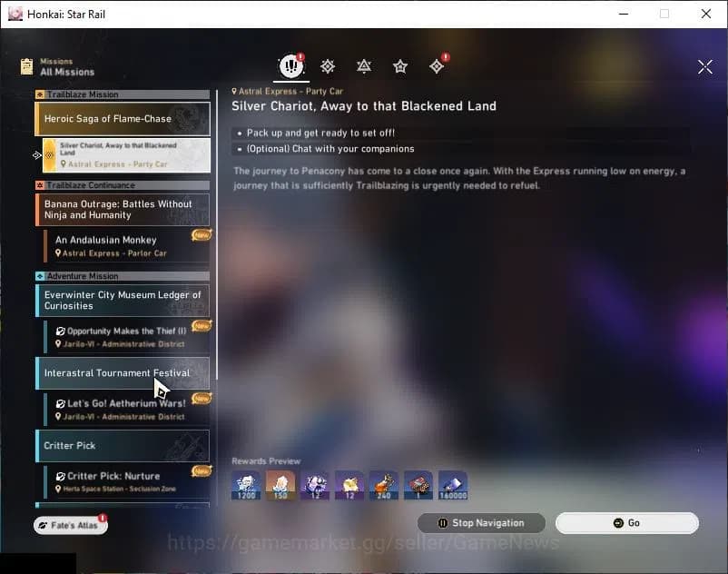This screenshot has height=574, width=728.
Task: Open Critter Pick mission group
Action: tap(123, 445)
